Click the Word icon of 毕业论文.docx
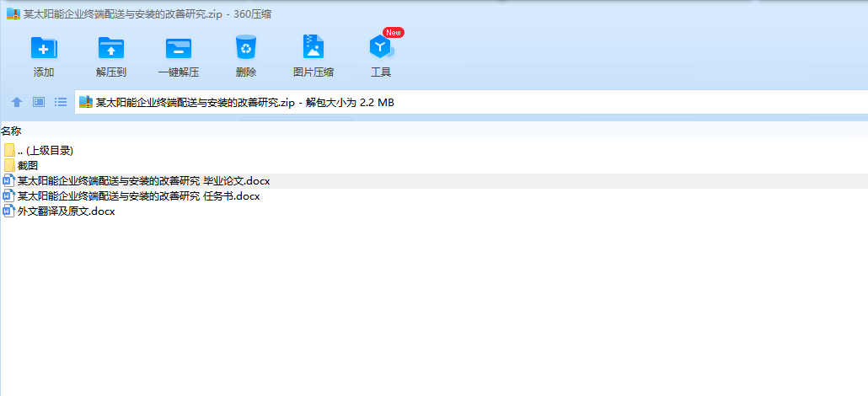The height and width of the screenshot is (396, 868). [x=9, y=180]
